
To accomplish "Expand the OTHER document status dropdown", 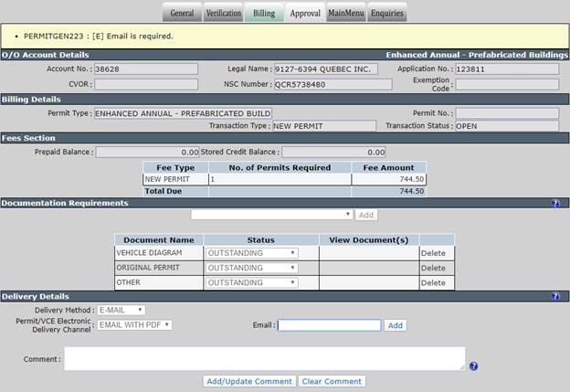I will 251,283.
